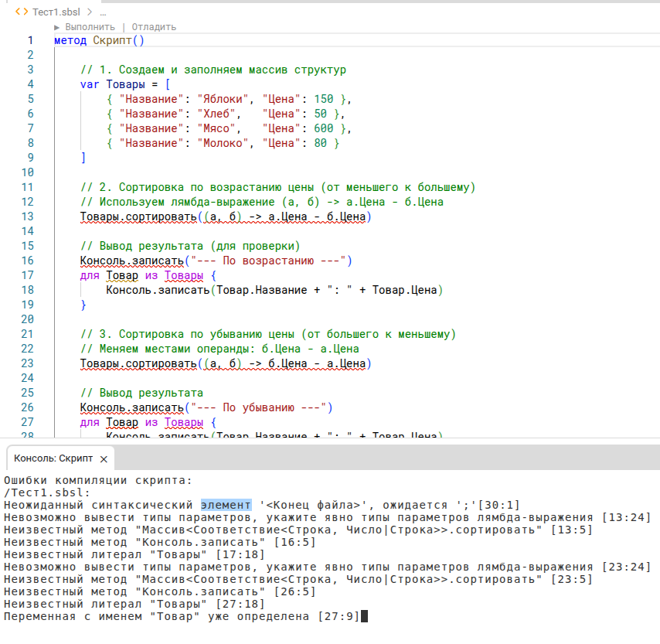Click the [26:5] error location
Screen dimensions: 660x644
[x=295, y=591]
